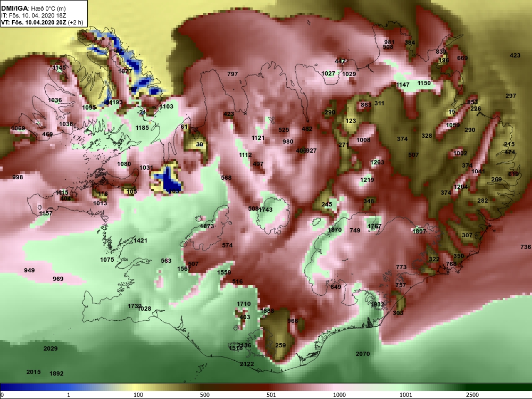This screenshot has width=532, height=399.
Task: Click the map value '460'
Action: [47, 135]
